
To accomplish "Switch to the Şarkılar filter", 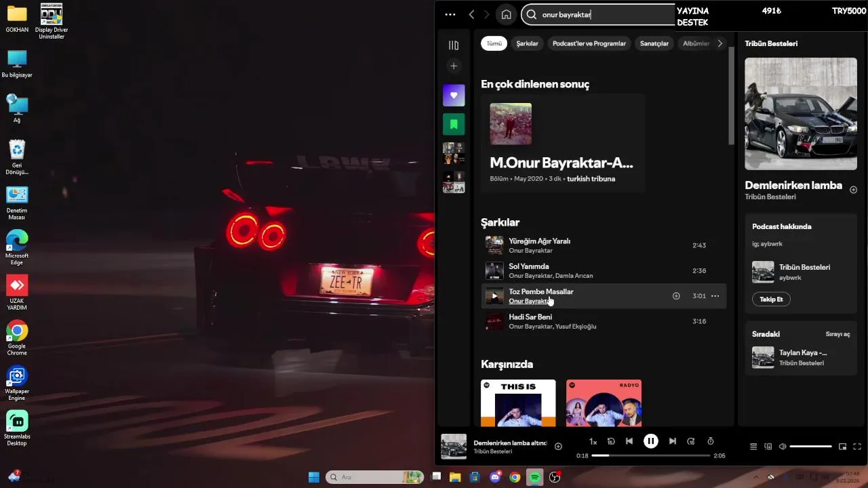I will (527, 43).
